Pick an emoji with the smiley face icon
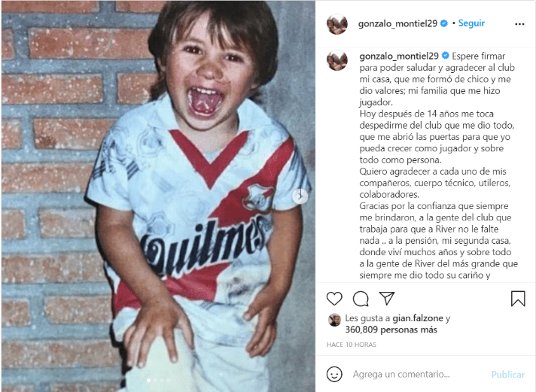The height and width of the screenshot is (392, 536). [334, 374]
